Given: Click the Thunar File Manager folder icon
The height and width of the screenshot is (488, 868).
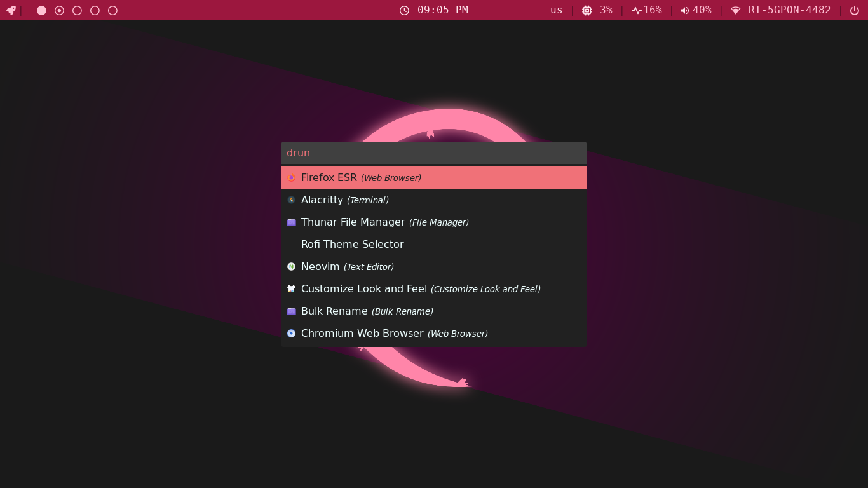Looking at the screenshot, I should [291, 222].
